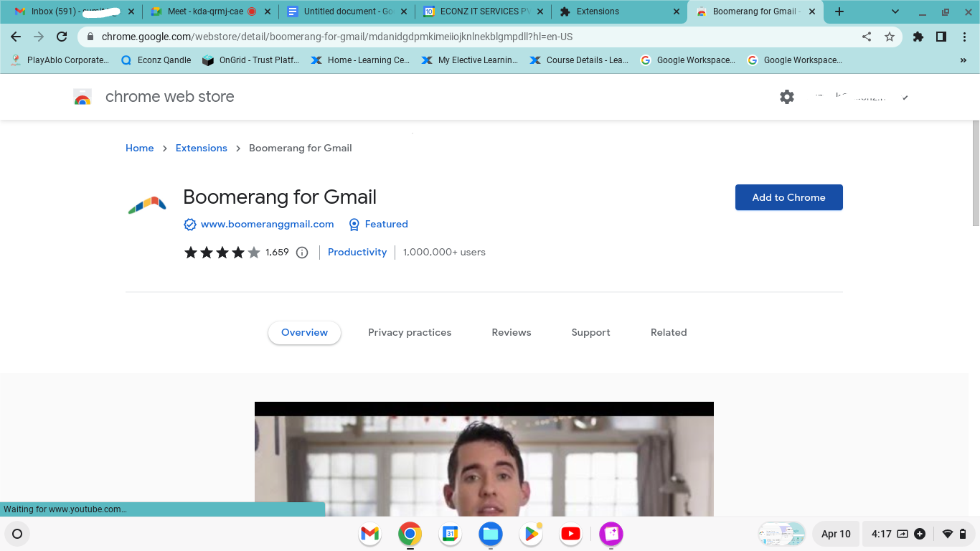Click the Featured badge

(378, 225)
